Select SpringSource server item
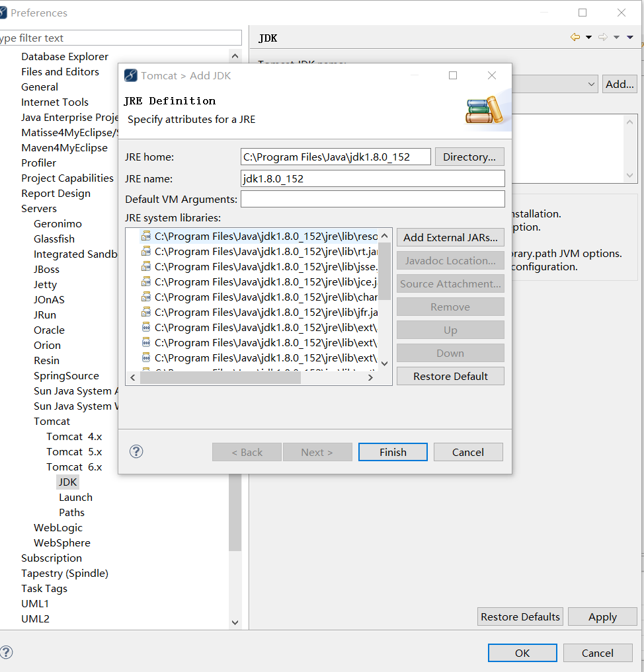The image size is (644, 672). click(66, 376)
